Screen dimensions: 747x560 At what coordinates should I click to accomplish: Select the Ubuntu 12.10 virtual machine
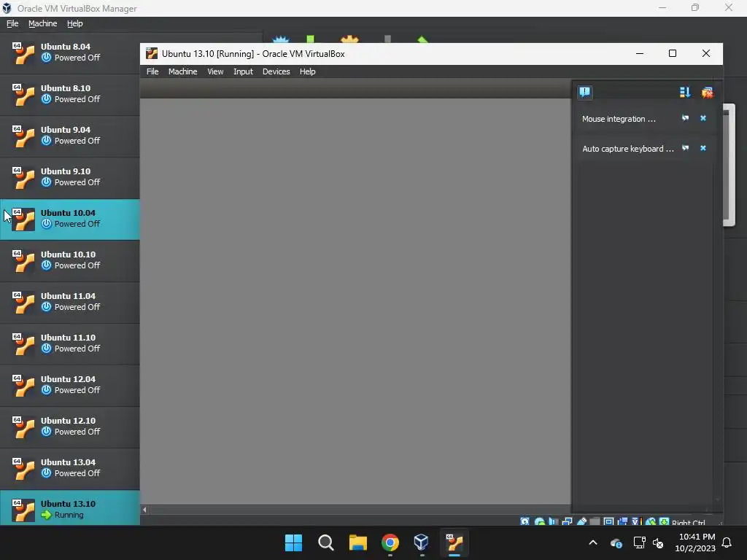click(x=69, y=427)
